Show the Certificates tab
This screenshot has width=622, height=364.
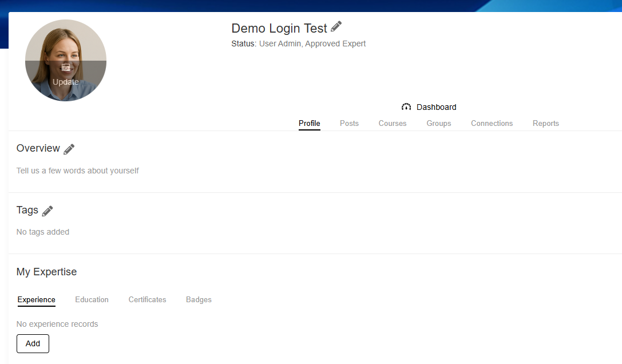147,299
